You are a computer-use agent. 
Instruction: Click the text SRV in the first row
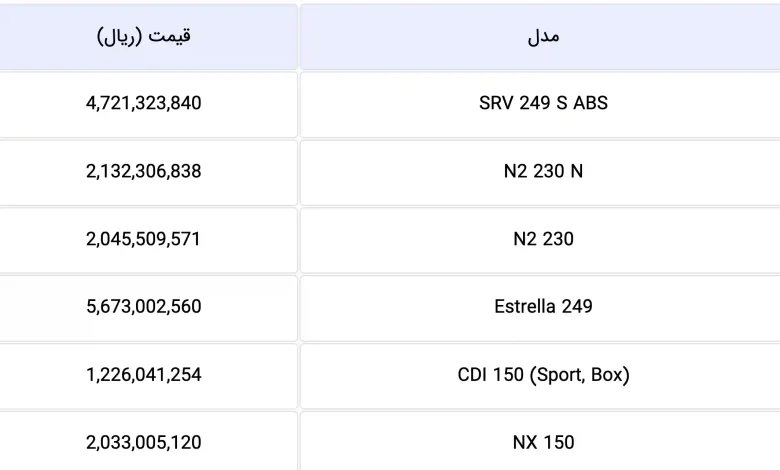click(x=496, y=103)
